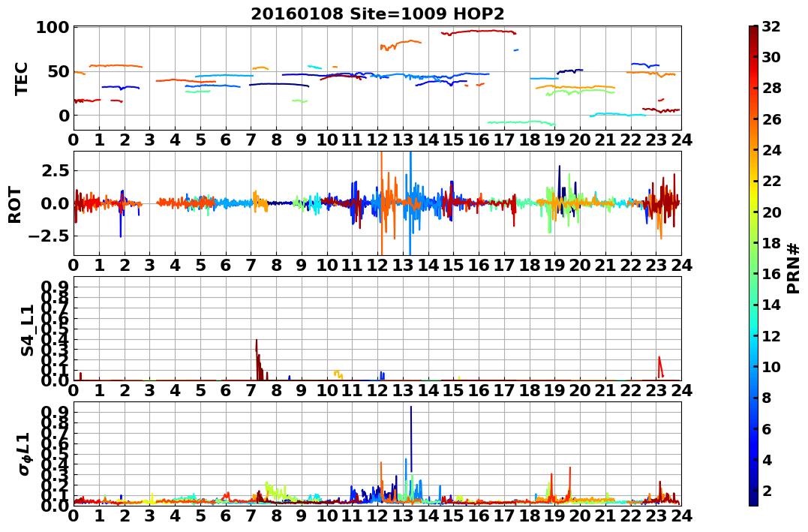
Task: Click the "−2.5" tick on ROT axis
Action: [x=48, y=236]
